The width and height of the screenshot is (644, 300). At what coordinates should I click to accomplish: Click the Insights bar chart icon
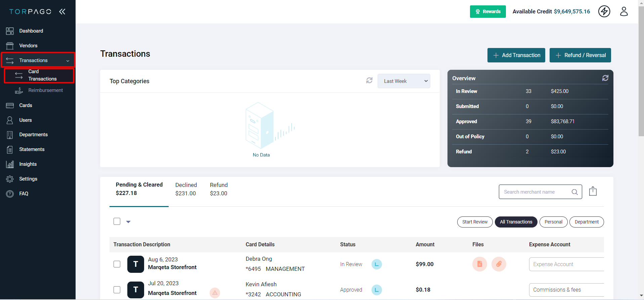(x=10, y=164)
